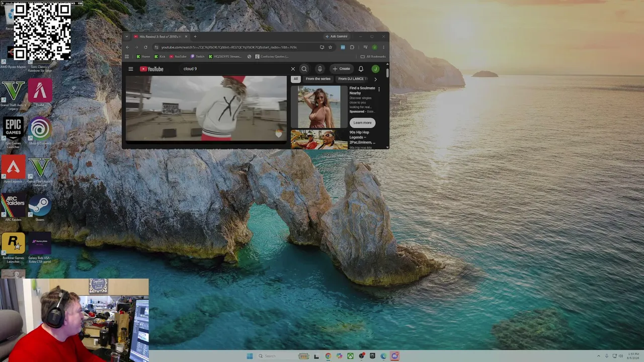Open the 'YouTube' bookmark
644x362 pixels.
178,57
